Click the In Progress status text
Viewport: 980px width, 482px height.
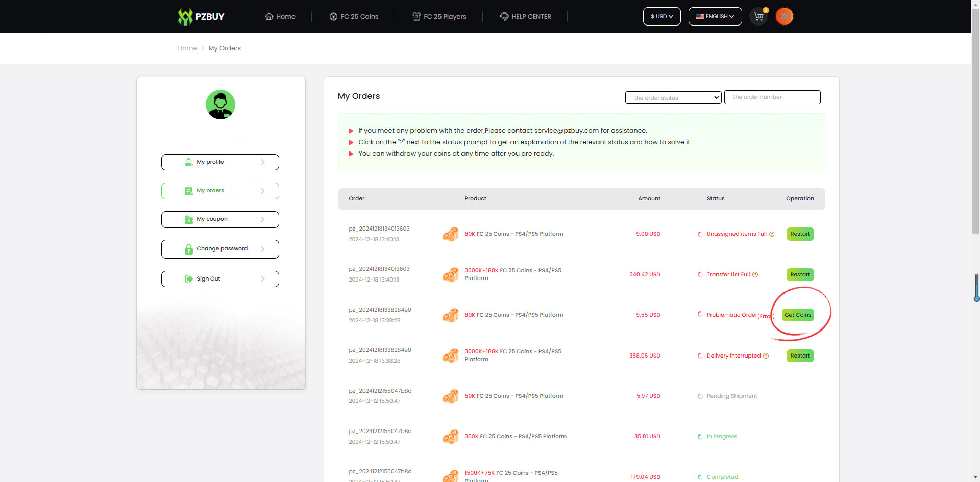tap(722, 437)
